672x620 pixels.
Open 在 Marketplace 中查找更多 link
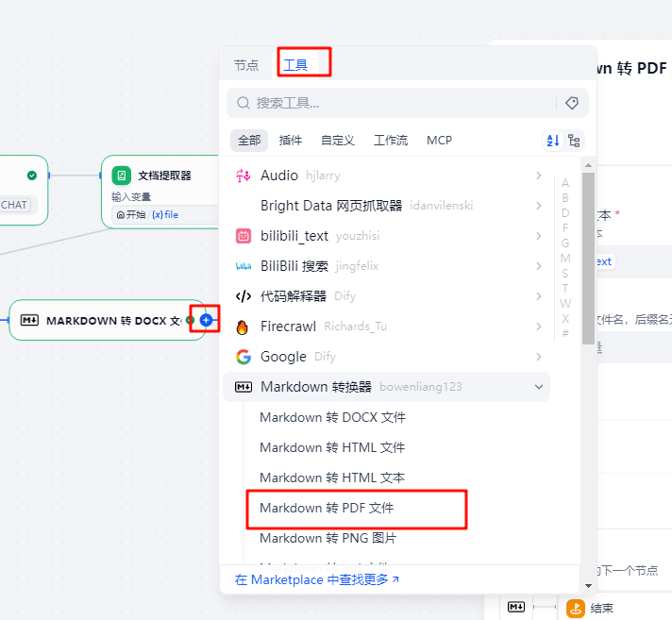coord(317,579)
